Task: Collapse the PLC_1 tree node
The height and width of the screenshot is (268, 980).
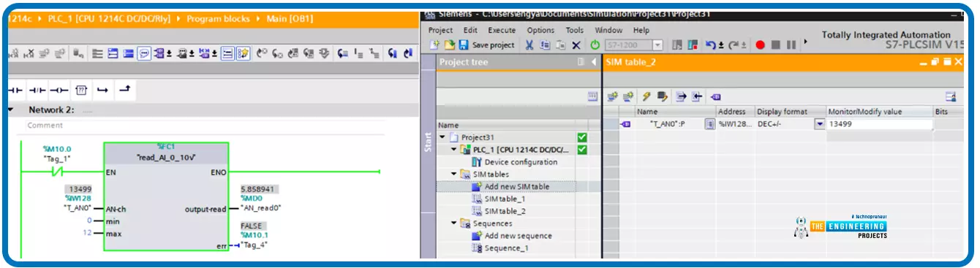Action: point(453,150)
